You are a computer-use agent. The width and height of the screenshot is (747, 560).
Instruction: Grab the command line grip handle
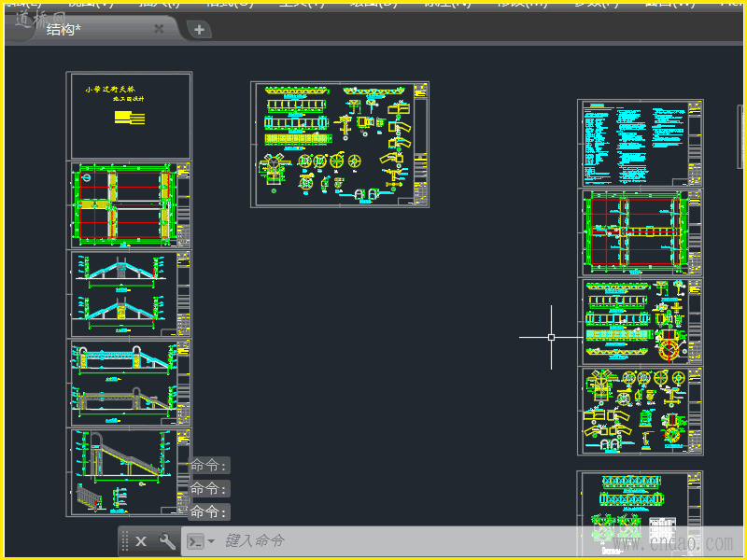tap(125, 541)
